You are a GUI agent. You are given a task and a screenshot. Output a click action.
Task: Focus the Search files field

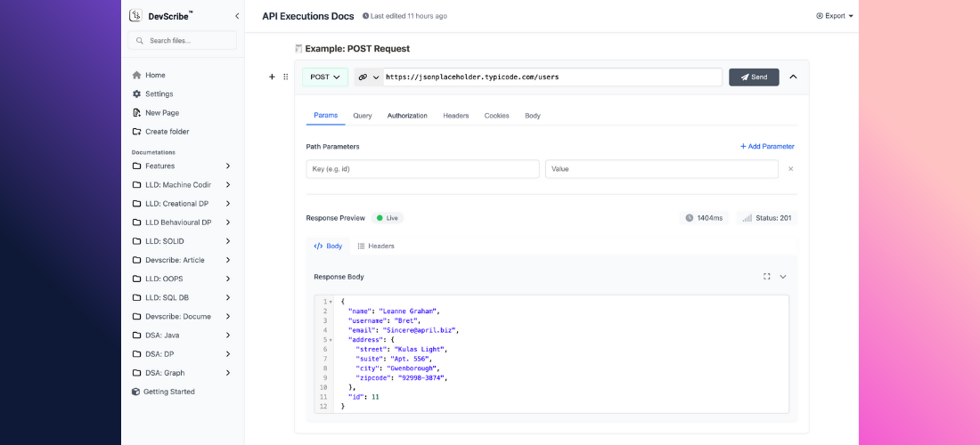pos(183,41)
